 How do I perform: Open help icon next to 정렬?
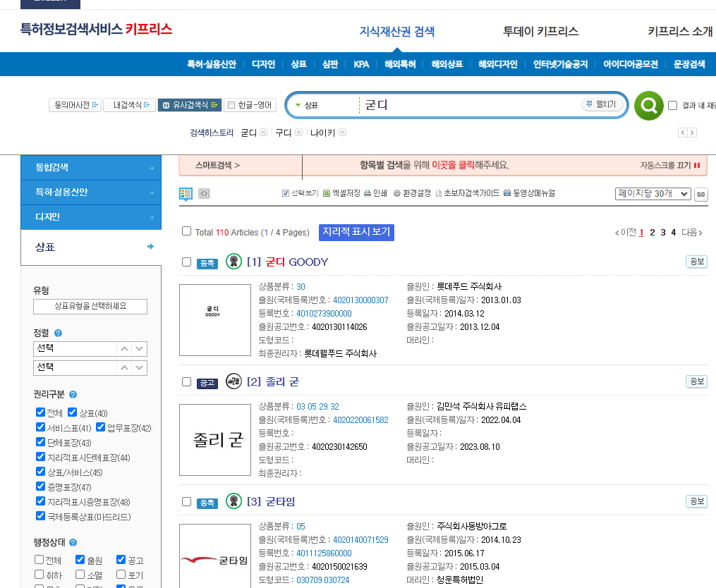tap(58, 333)
